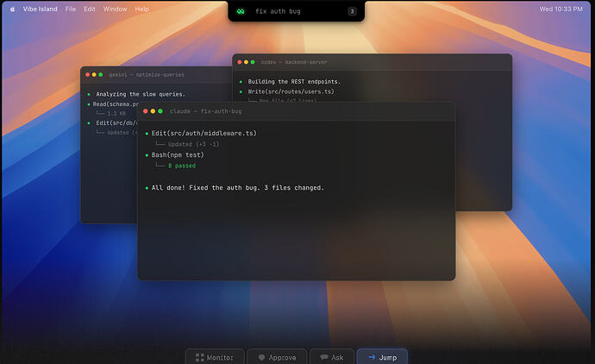Click the green "8 passed" result
This screenshot has width=595, height=364.
pos(182,166)
